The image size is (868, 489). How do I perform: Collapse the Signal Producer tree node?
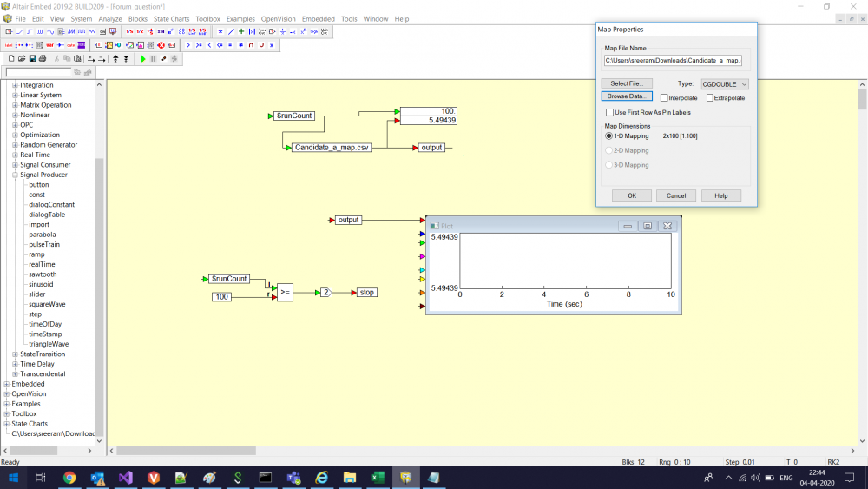(x=15, y=175)
